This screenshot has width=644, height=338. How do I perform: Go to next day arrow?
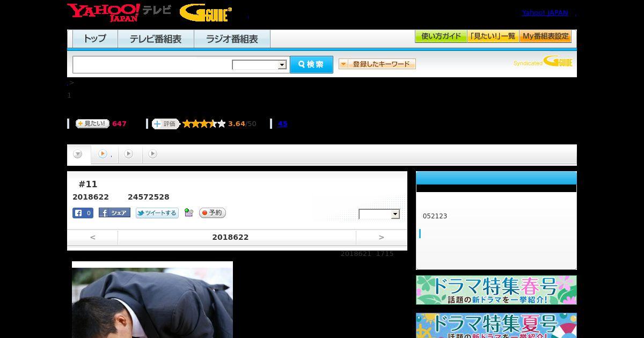click(x=382, y=237)
